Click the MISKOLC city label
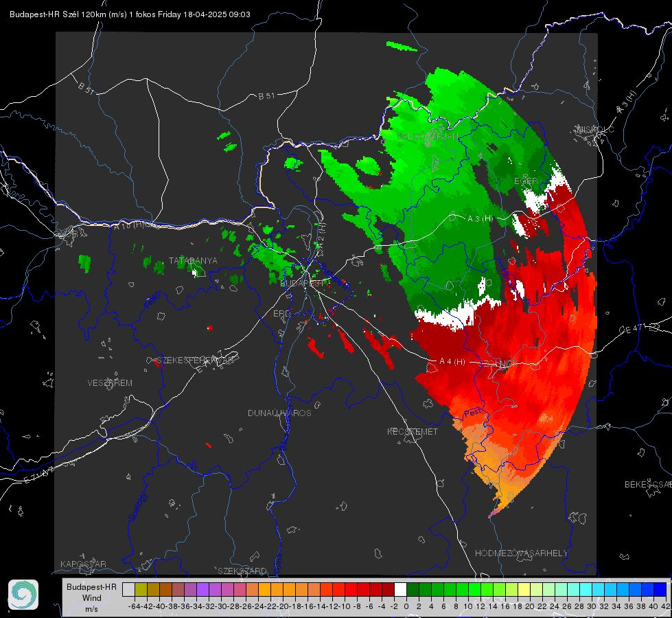Image resolution: width=672 pixels, height=618 pixels. [595, 130]
